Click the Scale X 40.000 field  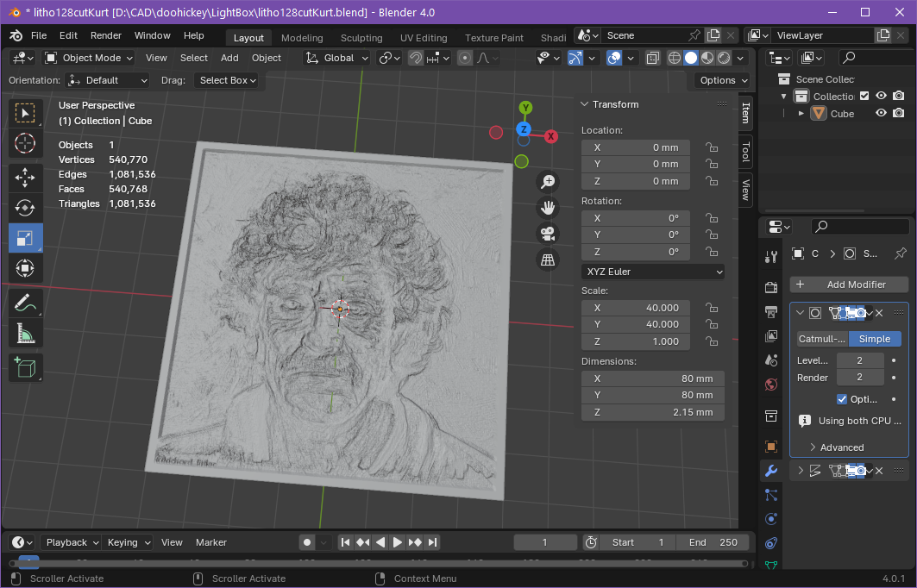(x=636, y=308)
